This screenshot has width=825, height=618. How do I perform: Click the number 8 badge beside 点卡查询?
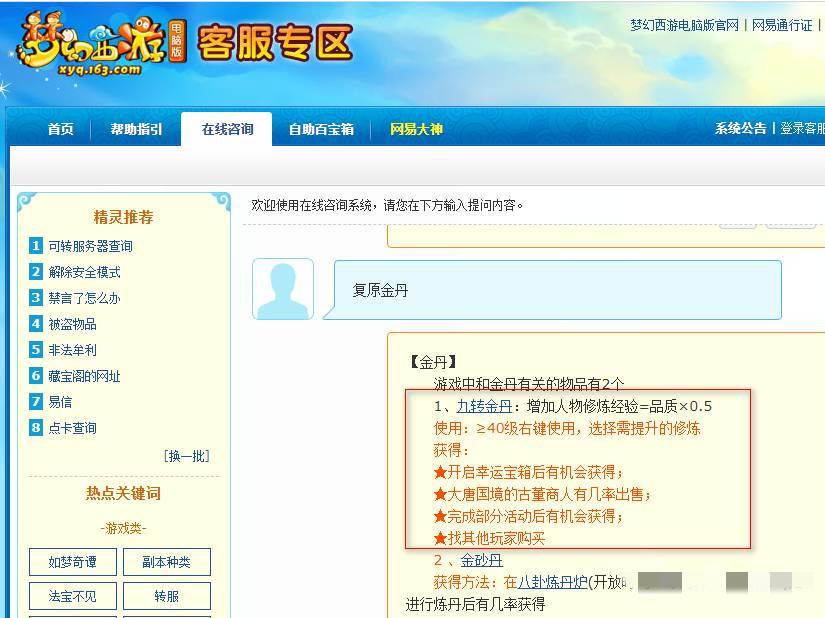36,428
